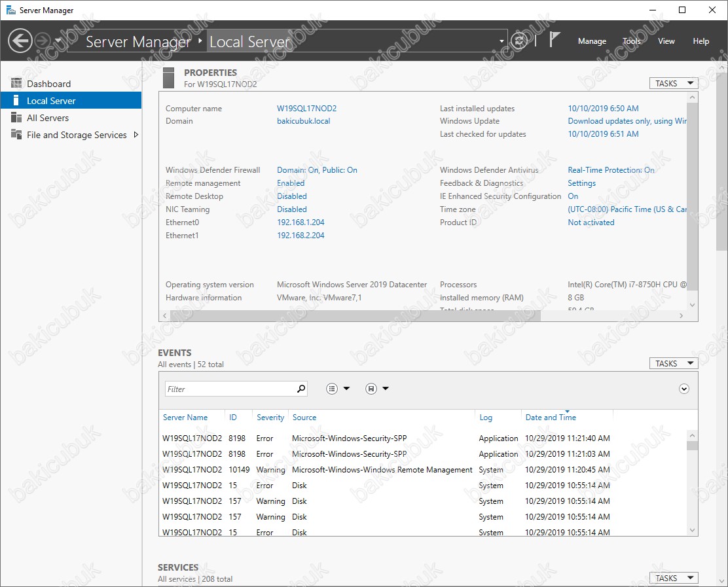Click the bakicubuk.local domain link
Viewport: 728px width, 587px height.
[x=303, y=121]
